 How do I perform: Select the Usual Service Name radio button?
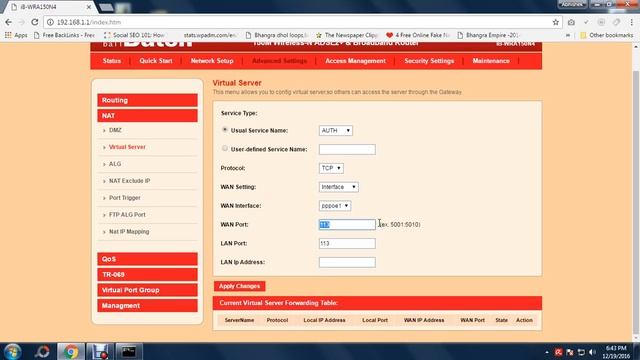pos(224,130)
